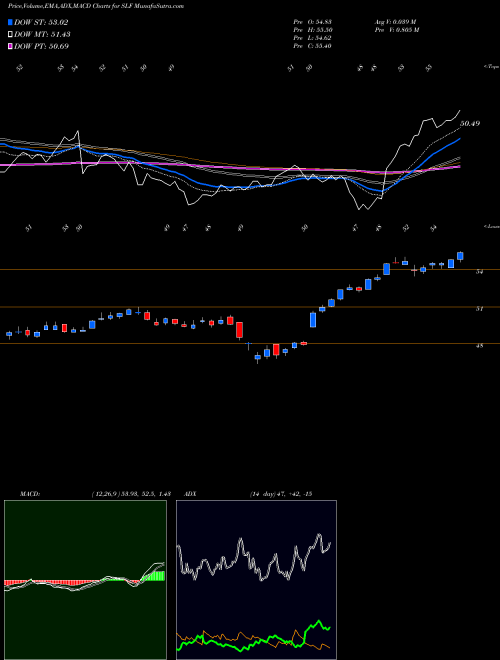The height and width of the screenshot is (660, 500).
Task: Click the 'Pre H: 55.50' high value
Action: 313,30
